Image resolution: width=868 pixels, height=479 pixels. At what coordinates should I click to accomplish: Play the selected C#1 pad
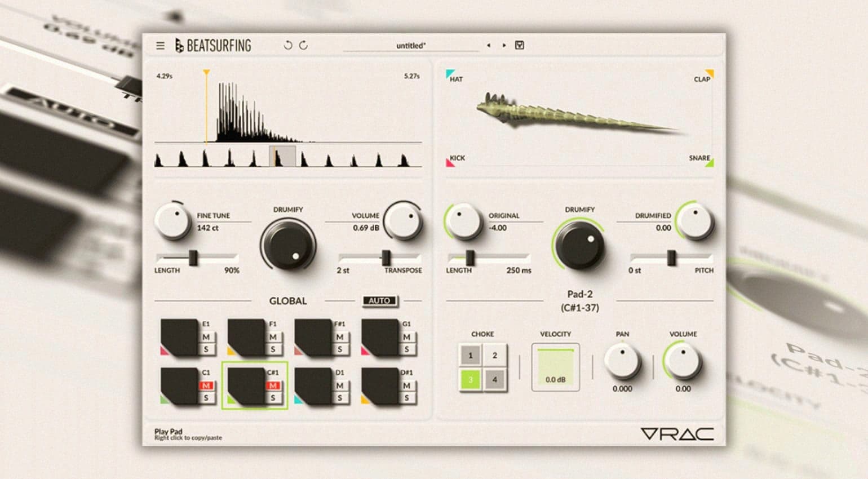[246, 386]
